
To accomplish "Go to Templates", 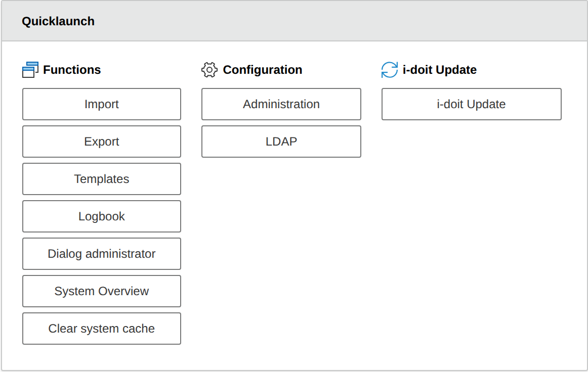I will point(102,179).
